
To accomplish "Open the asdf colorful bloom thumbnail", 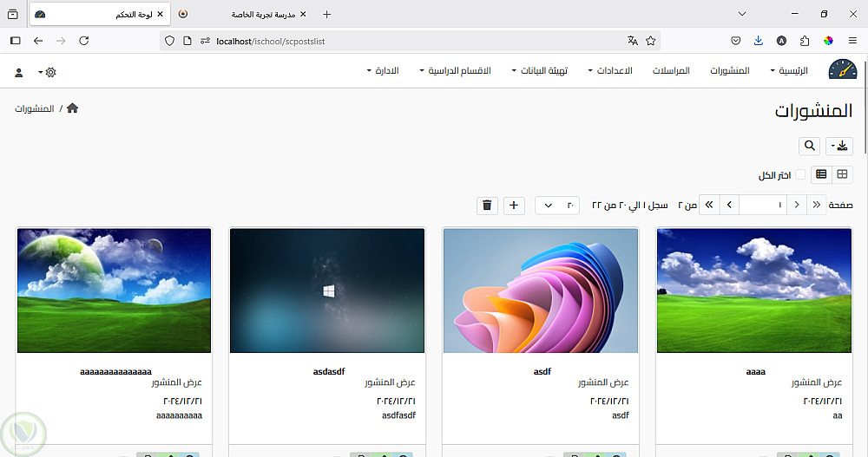I will point(541,291).
